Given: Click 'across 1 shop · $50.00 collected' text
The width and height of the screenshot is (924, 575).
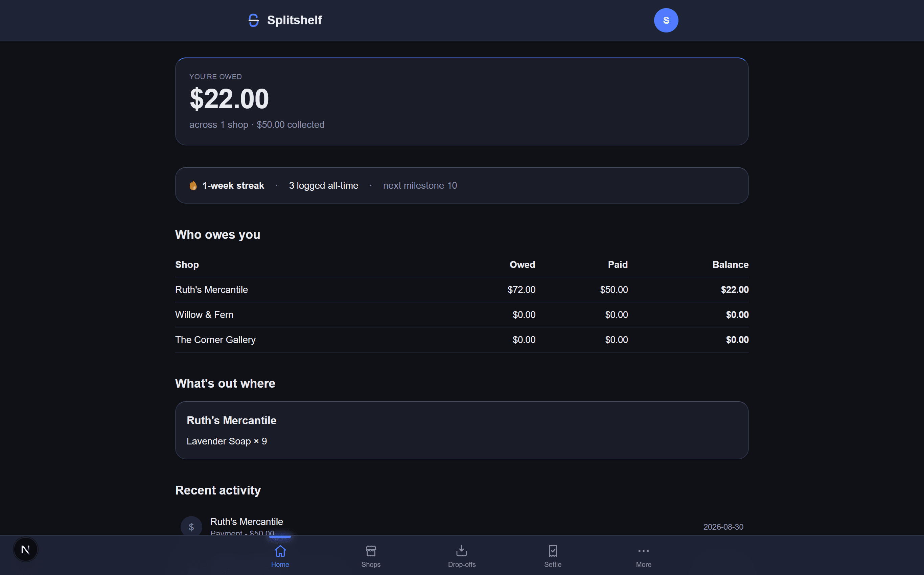Looking at the screenshot, I should [x=257, y=125].
